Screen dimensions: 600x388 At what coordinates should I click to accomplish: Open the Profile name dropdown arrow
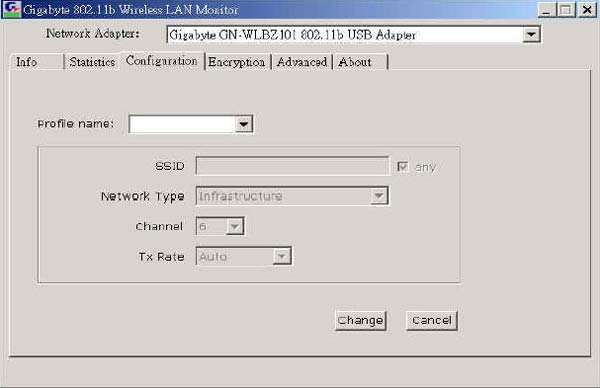click(x=244, y=124)
